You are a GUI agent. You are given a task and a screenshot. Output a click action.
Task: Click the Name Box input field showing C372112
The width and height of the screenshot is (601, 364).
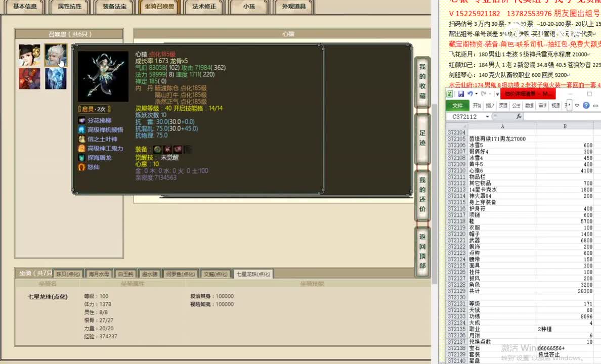[x=465, y=116]
